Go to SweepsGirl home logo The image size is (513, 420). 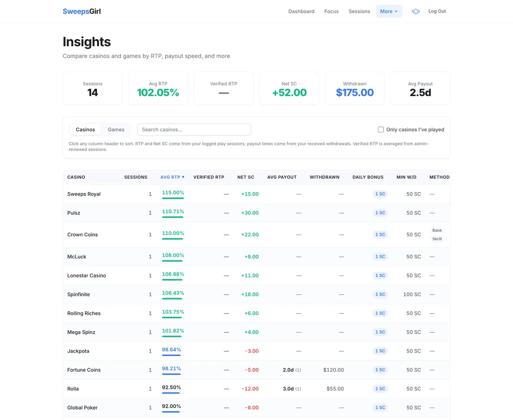(x=82, y=12)
